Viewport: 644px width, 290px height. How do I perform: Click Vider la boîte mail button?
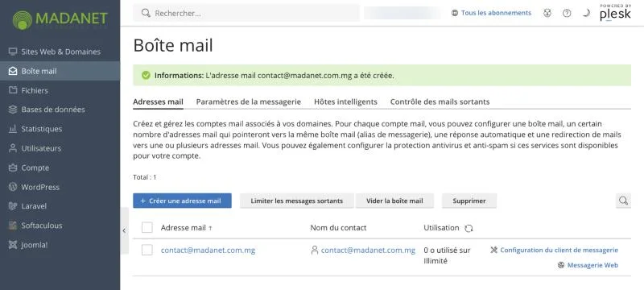(x=394, y=201)
